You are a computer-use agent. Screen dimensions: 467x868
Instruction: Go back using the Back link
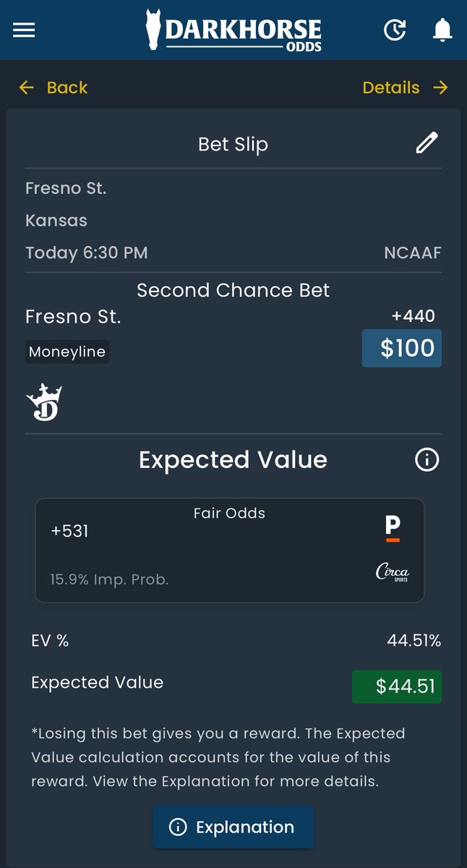click(x=53, y=88)
